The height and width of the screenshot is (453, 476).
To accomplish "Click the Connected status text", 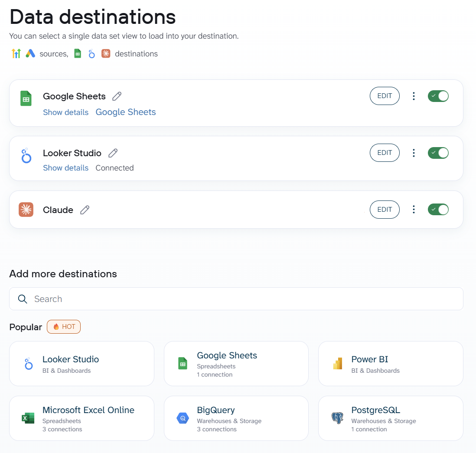I will pos(114,168).
